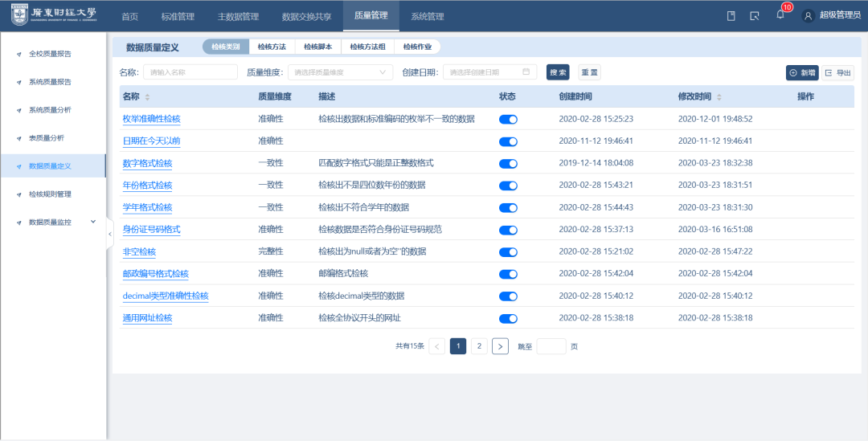Open the 质量维度 dropdown
This screenshot has height=441, width=868.
[340, 72]
